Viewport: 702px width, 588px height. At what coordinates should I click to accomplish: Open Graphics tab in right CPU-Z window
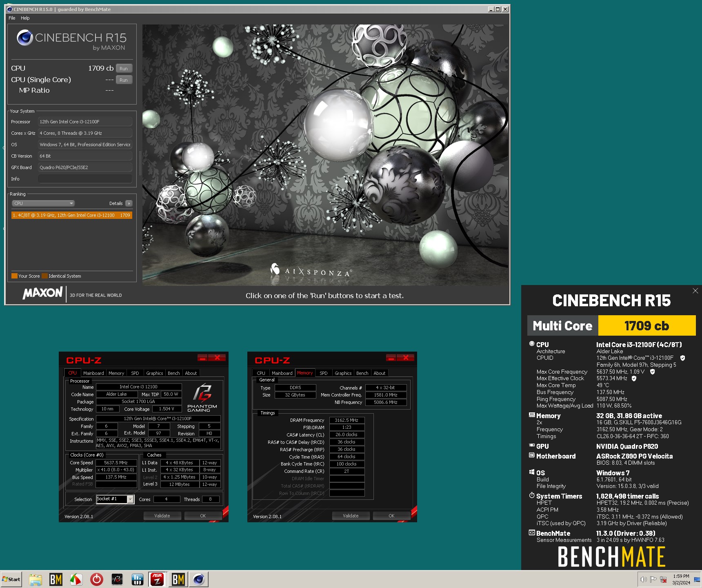click(343, 373)
